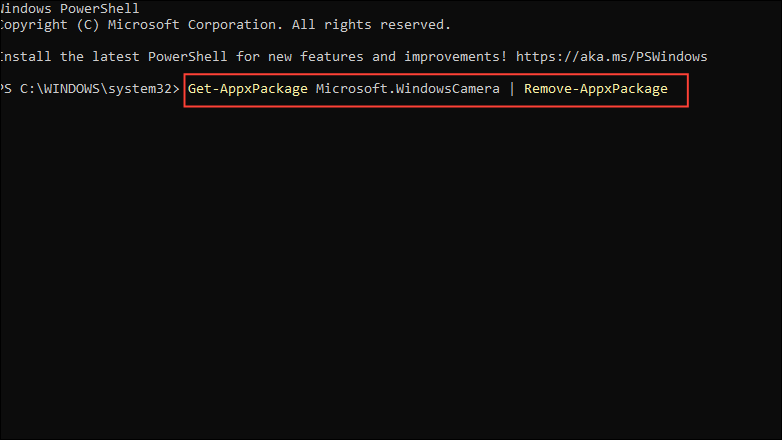Click the (C) symbol in copyright line
The image size is (782, 440).
coord(88,24)
